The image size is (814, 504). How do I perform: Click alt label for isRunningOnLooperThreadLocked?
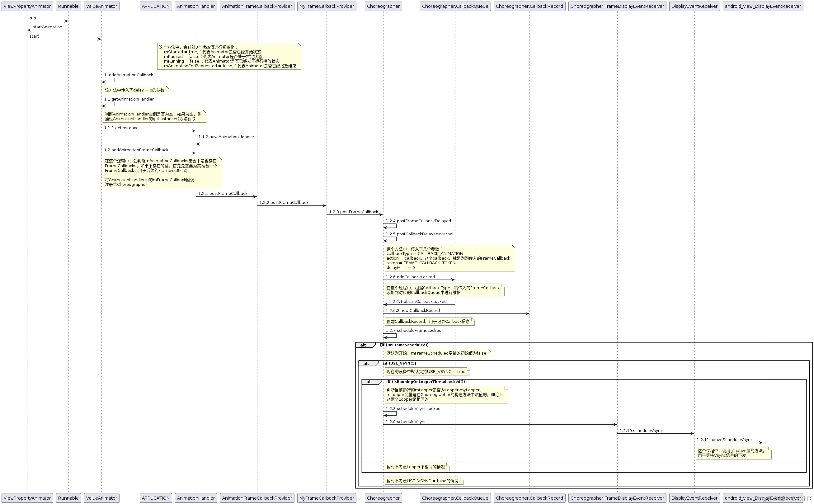(369, 382)
